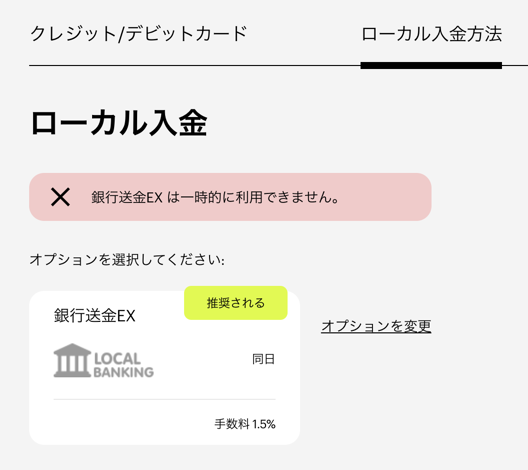The image size is (528, 470).
Task: Select the 銀行送金EX card title
Action: (95, 316)
